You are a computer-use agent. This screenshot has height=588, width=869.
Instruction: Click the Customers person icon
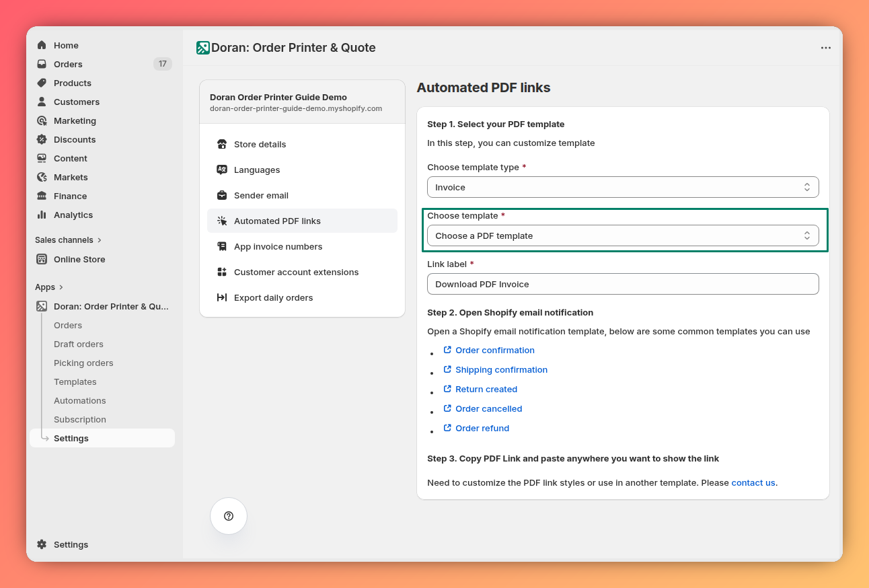[x=42, y=102]
